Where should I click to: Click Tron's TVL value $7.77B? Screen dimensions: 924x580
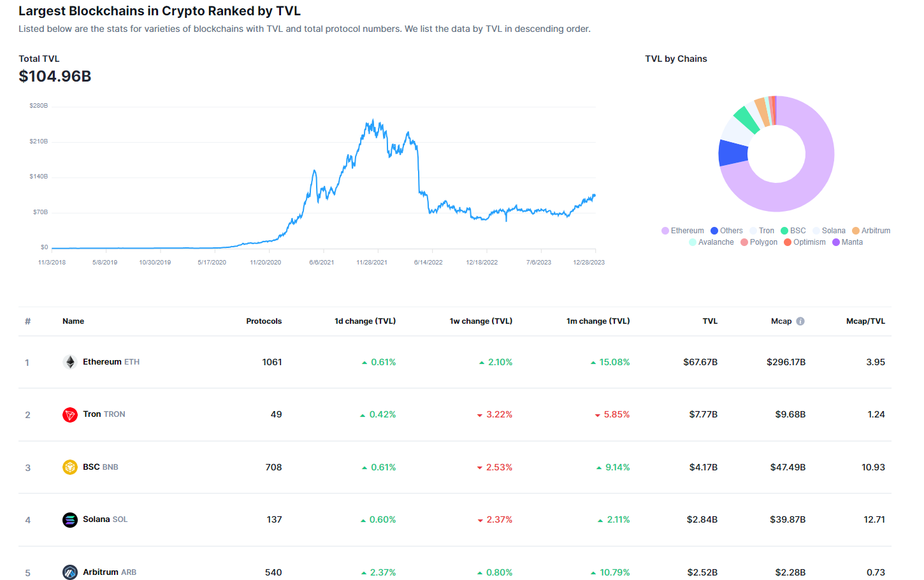click(x=703, y=414)
